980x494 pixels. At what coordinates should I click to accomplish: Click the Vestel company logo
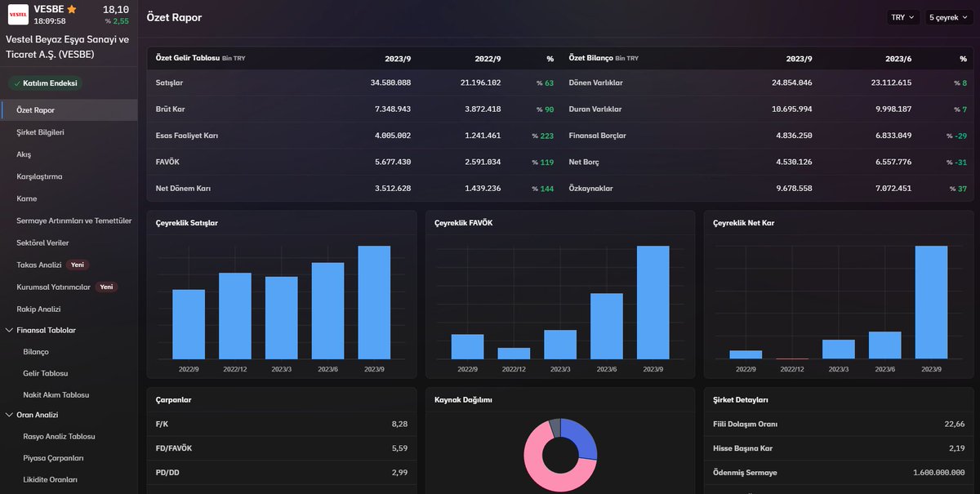[18, 15]
